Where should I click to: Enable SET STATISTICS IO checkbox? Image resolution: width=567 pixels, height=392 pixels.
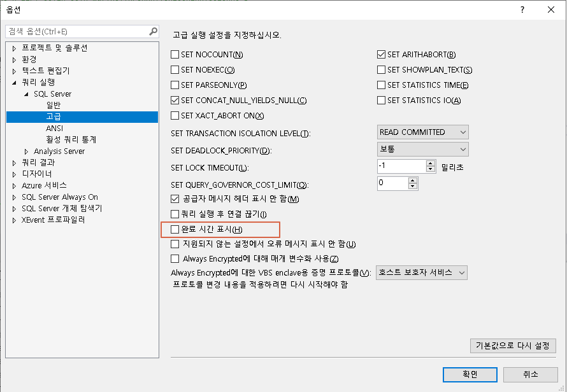click(381, 100)
